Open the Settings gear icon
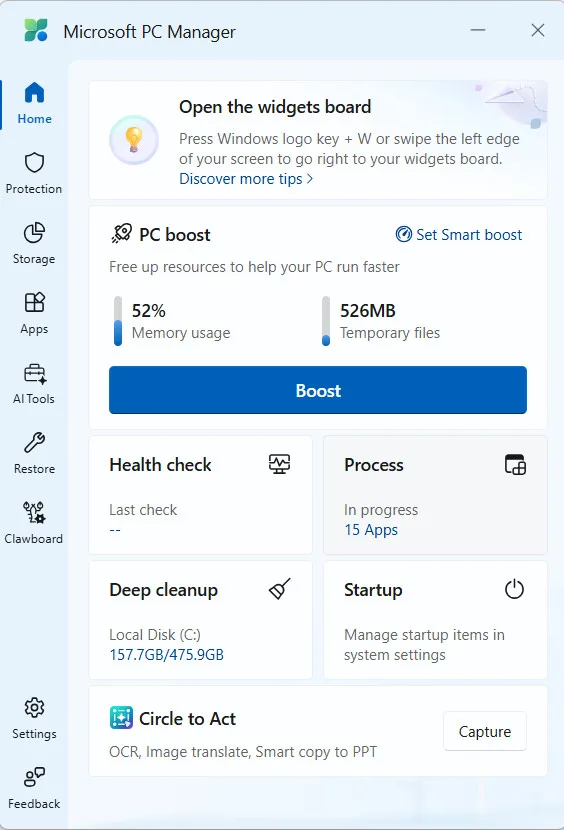The width and height of the screenshot is (564, 830). tap(34, 708)
